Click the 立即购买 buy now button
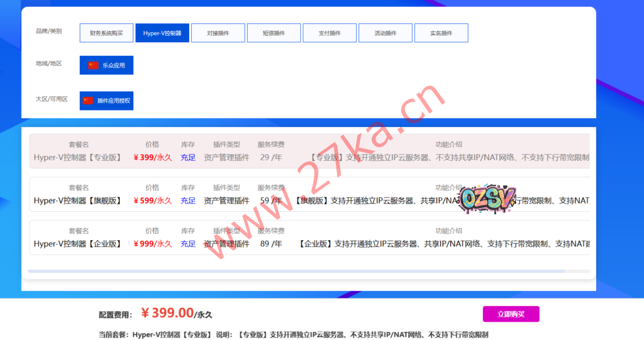The height and width of the screenshot is (340, 644). 511,314
